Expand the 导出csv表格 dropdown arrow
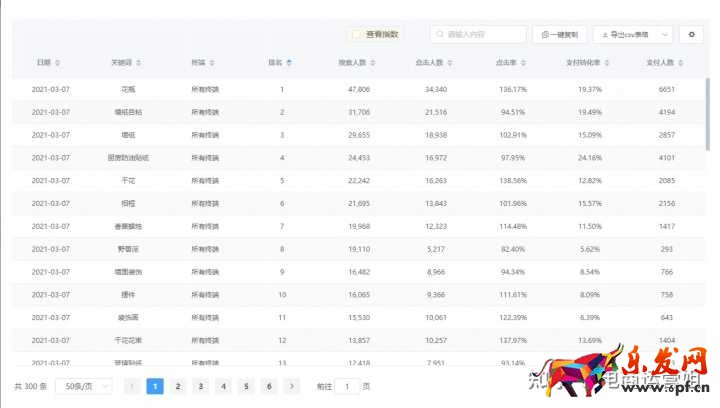The image size is (720, 408). [665, 34]
